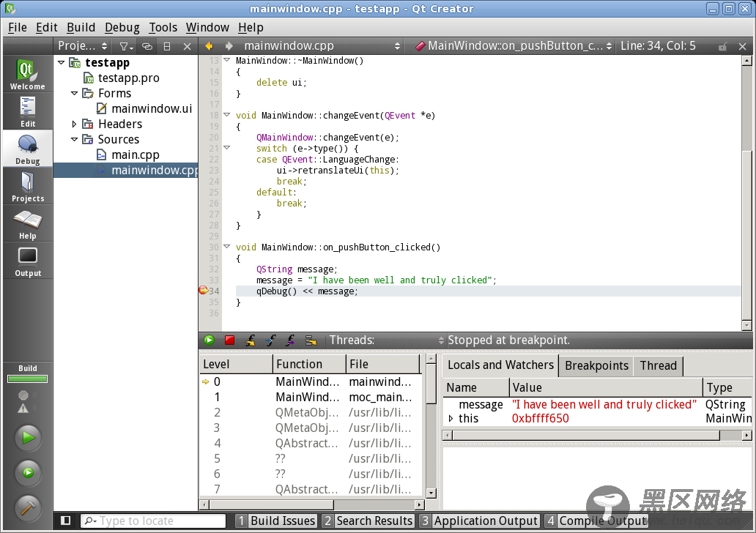The height and width of the screenshot is (533, 756).
Task: Click the Level column header in stack view
Action: [236, 365]
